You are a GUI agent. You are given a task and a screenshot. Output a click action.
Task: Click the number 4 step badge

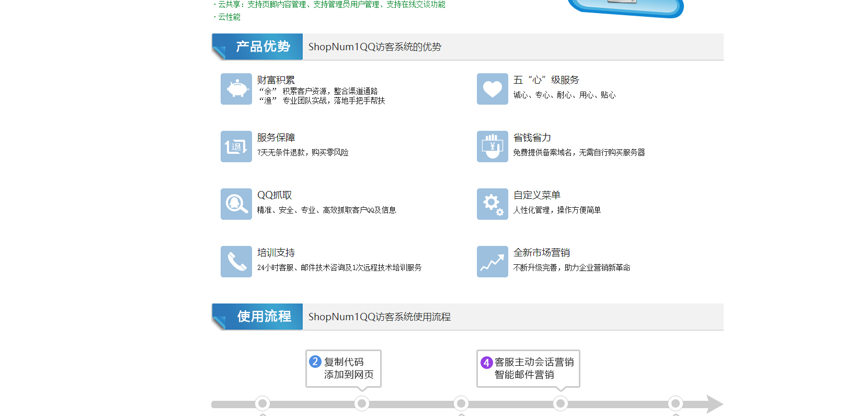tap(486, 362)
